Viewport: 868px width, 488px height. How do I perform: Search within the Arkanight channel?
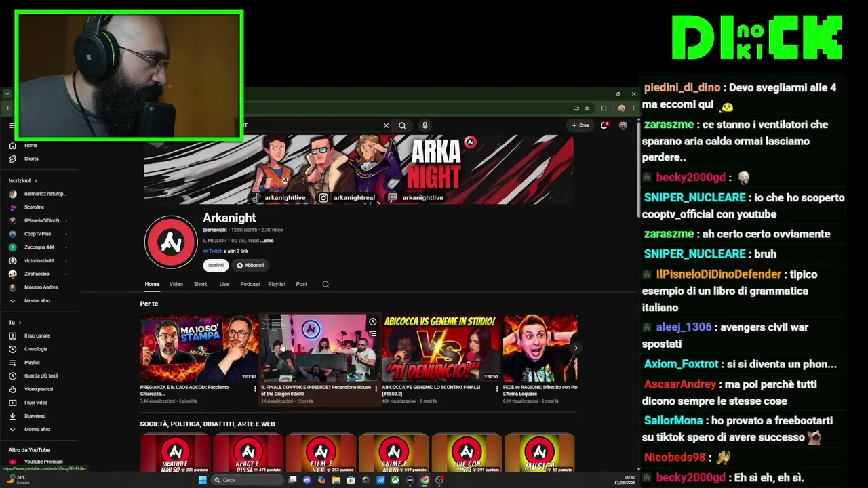tap(325, 284)
